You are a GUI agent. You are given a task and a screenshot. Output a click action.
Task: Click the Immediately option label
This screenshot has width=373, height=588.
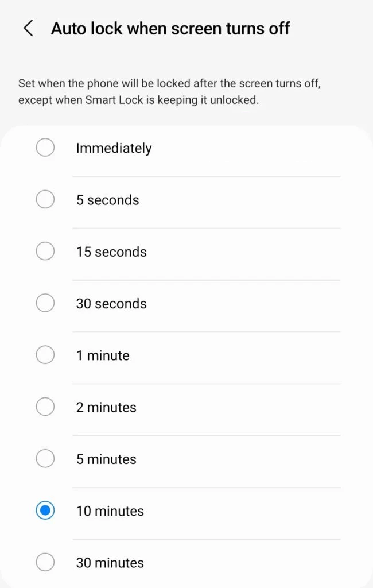pos(113,148)
